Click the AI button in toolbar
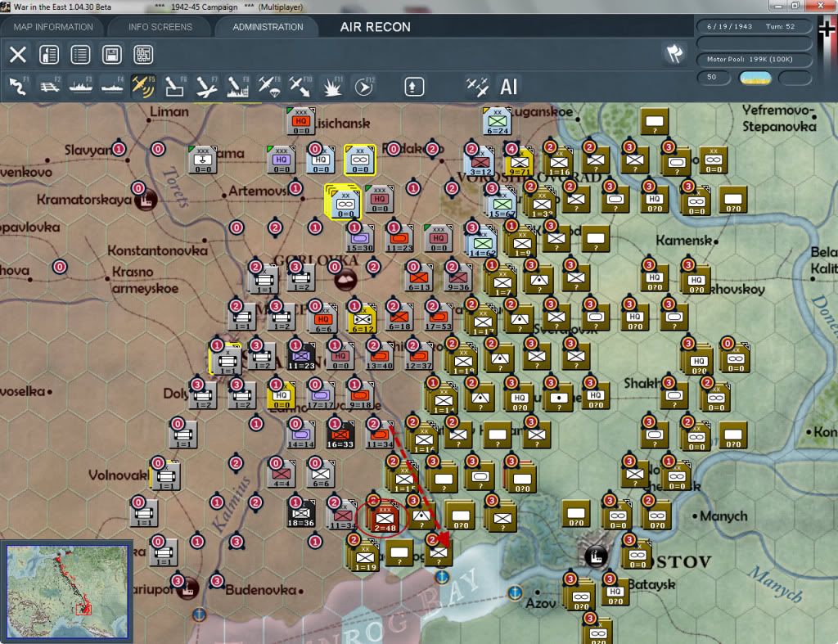 (508, 87)
